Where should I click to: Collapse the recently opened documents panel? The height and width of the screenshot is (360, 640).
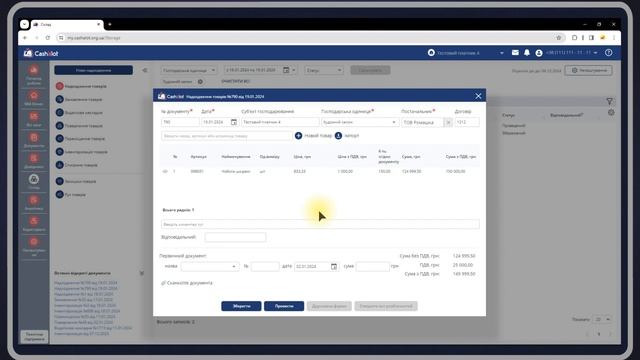[x=142, y=273]
